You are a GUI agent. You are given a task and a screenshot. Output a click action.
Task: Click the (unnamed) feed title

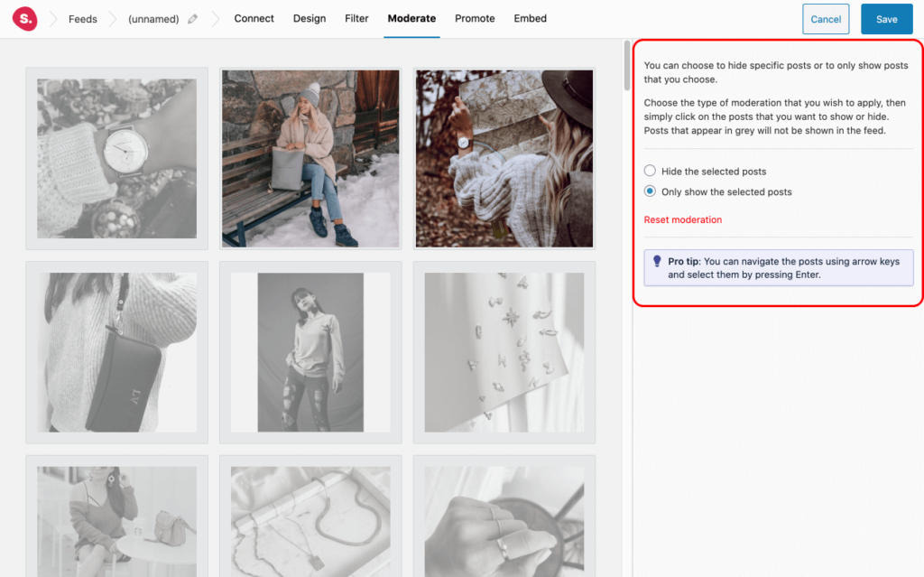click(x=153, y=19)
